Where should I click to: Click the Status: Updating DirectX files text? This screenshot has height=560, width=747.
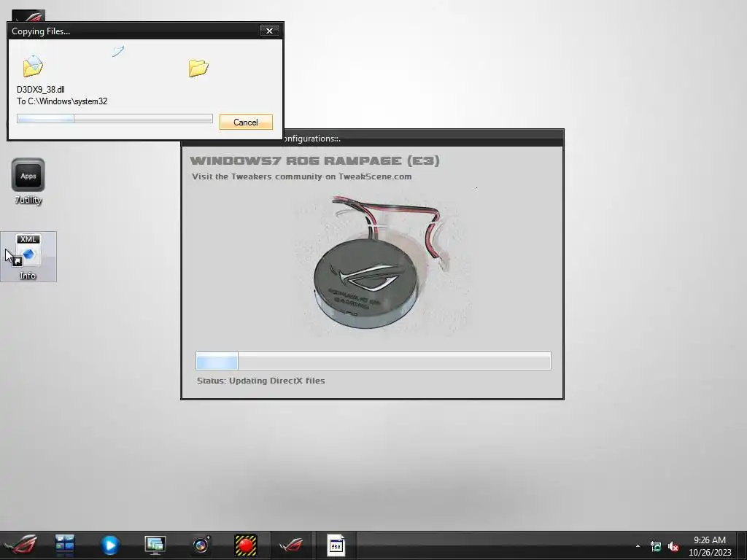tap(260, 381)
